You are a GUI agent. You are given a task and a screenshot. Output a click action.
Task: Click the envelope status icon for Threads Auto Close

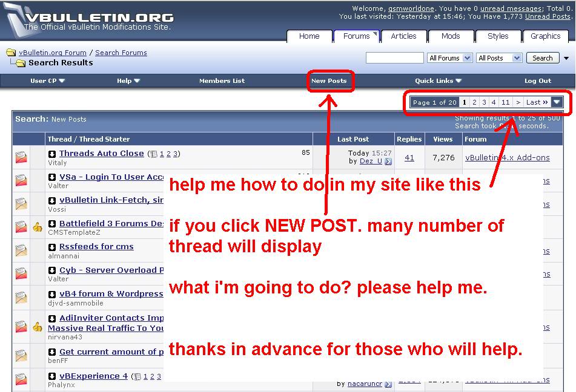point(21,157)
